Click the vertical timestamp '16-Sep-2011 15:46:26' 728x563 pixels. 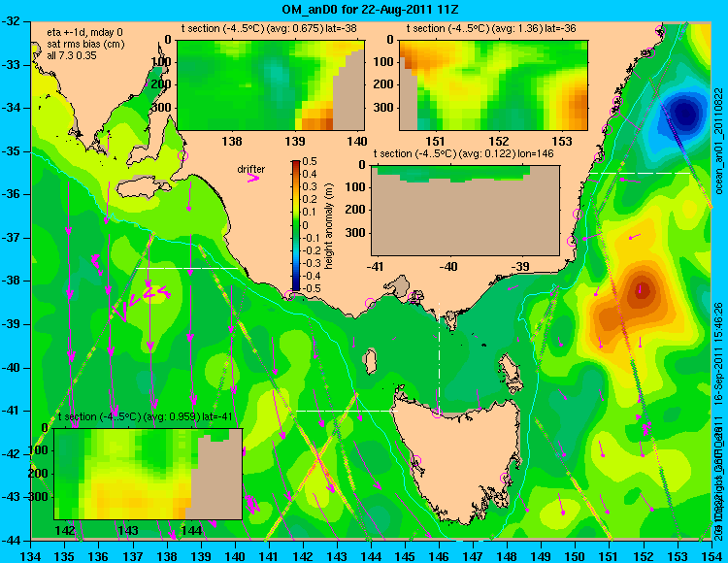(718, 354)
